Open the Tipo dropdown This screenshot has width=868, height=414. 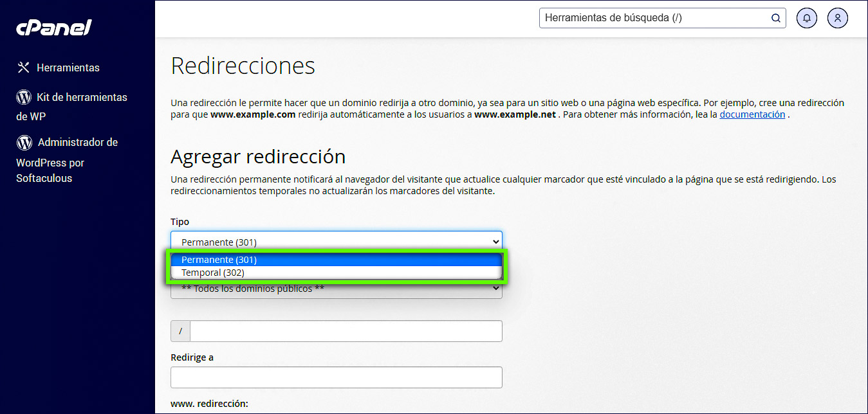tap(336, 241)
